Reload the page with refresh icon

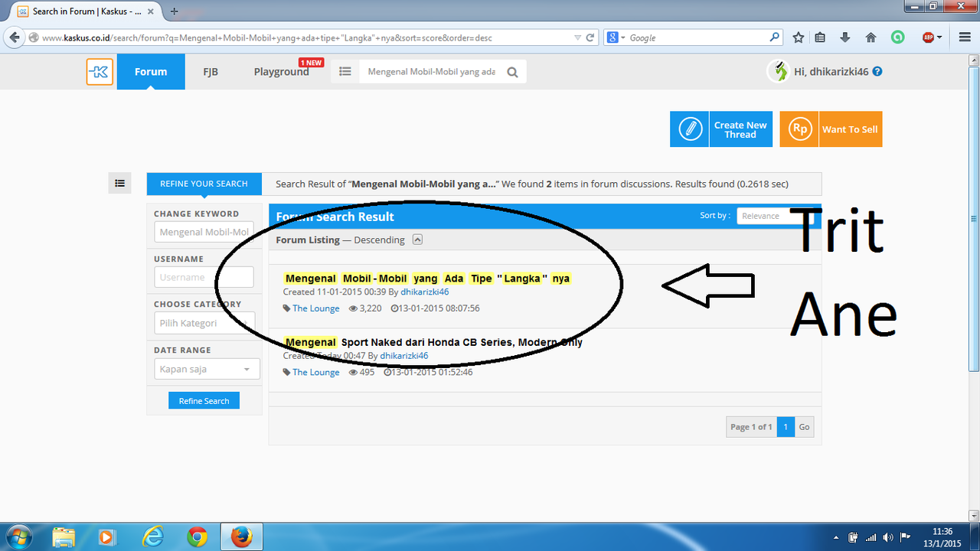pos(590,37)
